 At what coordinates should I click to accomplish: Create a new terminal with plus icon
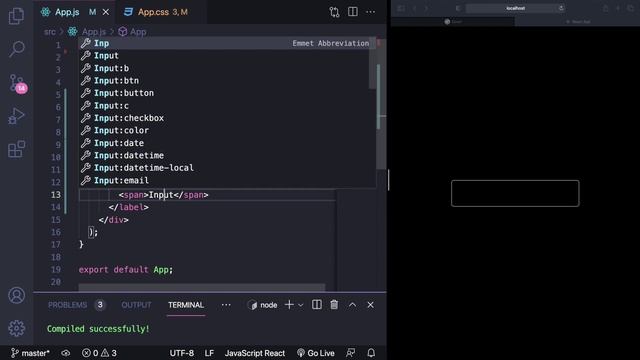289,304
